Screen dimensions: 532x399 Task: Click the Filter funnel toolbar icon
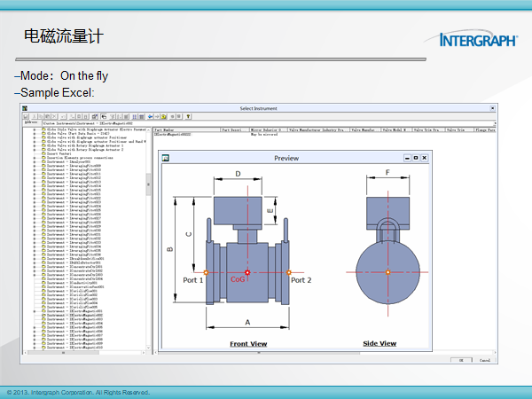point(113,116)
